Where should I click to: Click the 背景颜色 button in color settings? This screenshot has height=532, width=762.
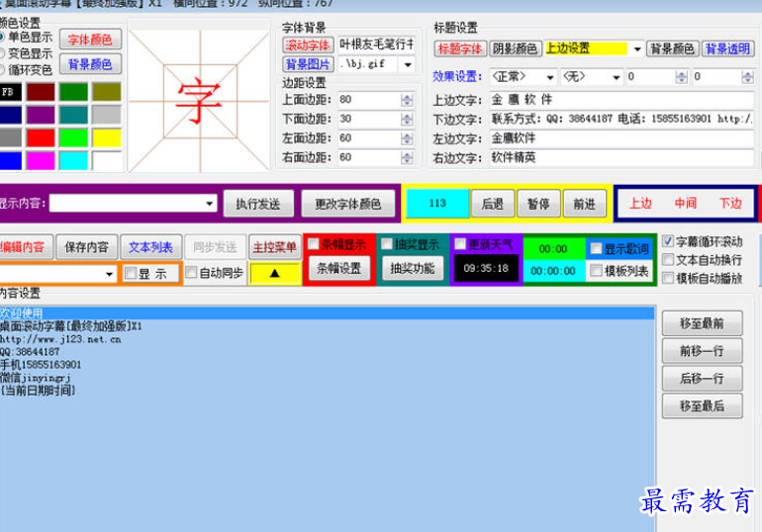[x=90, y=64]
